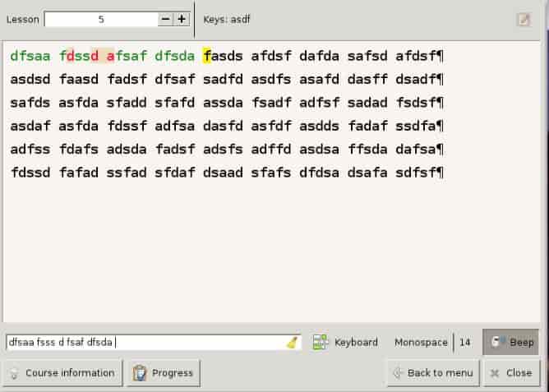This screenshot has width=549, height=392.
Task: Click the typing input field
Action: coord(154,342)
